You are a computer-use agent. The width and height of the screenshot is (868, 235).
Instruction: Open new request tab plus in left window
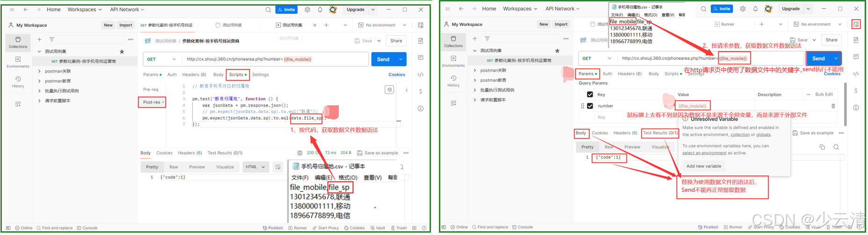pyautogui.click(x=326, y=25)
